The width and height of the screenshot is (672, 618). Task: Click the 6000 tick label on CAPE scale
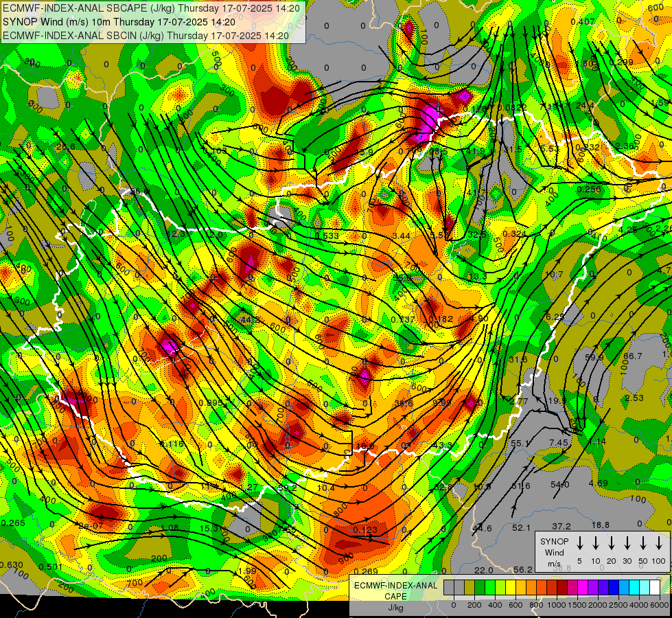tap(660, 605)
